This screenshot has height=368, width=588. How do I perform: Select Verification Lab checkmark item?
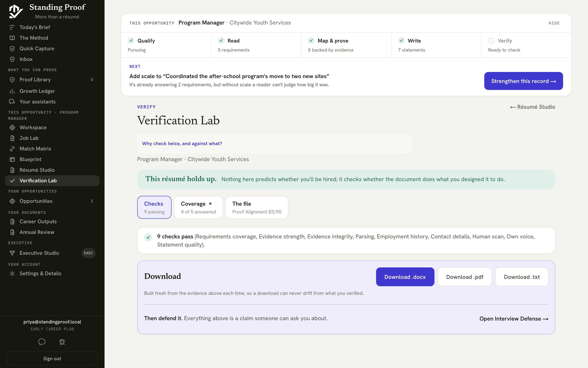(52, 181)
